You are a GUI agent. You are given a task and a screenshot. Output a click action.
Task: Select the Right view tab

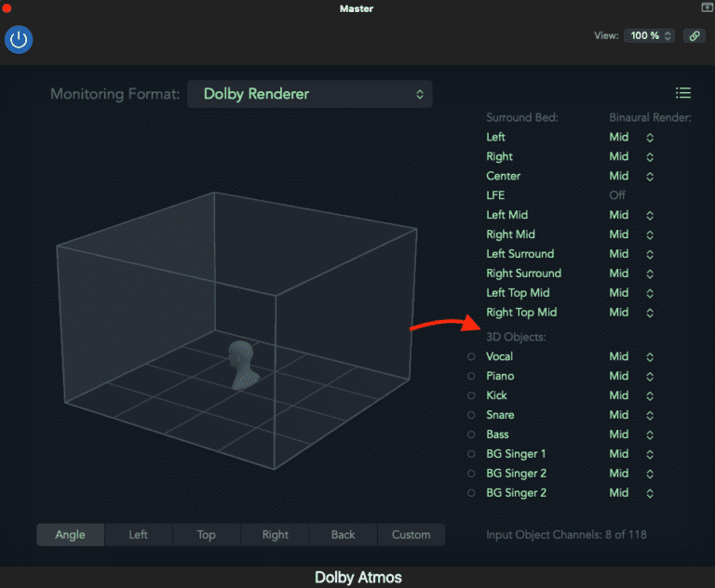[275, 535]
